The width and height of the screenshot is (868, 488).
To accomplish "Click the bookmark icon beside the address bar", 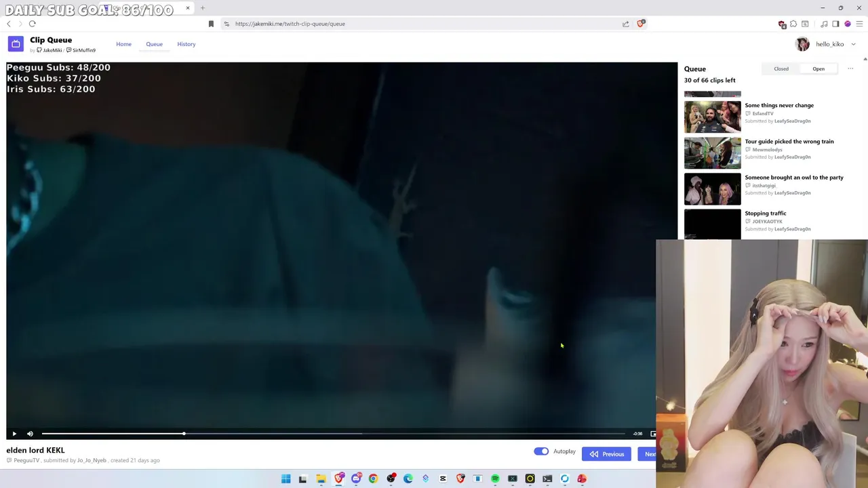I will (x=211, y=24).
